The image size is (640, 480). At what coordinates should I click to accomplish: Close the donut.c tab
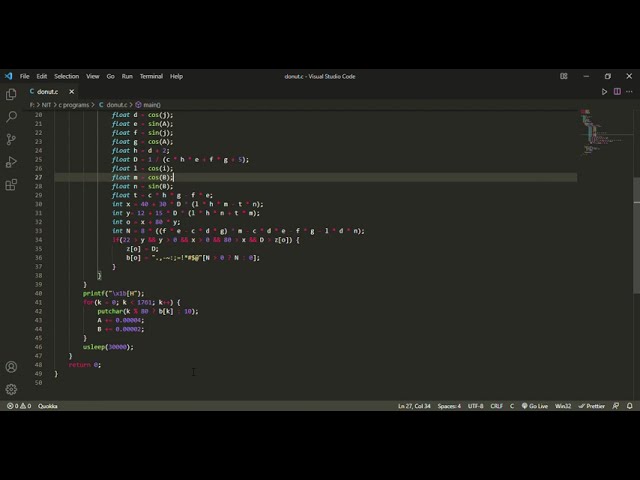pos(72,92)
